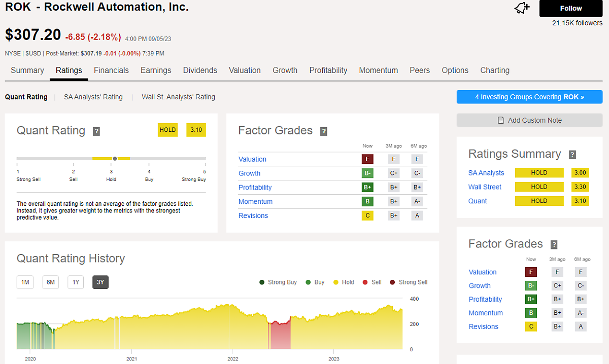Viewport: 609px width, 364px height.
Task: Click 21.15K followers text
Action: [578, 23]
